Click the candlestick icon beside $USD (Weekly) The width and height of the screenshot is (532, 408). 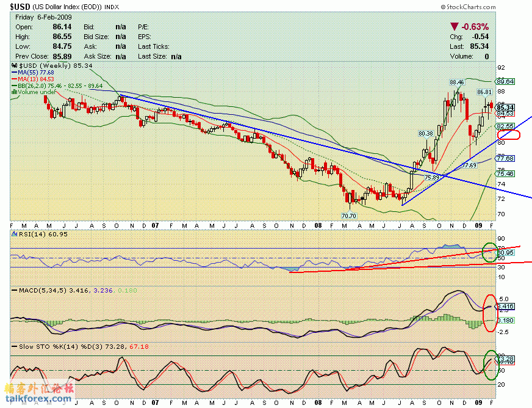14,65
